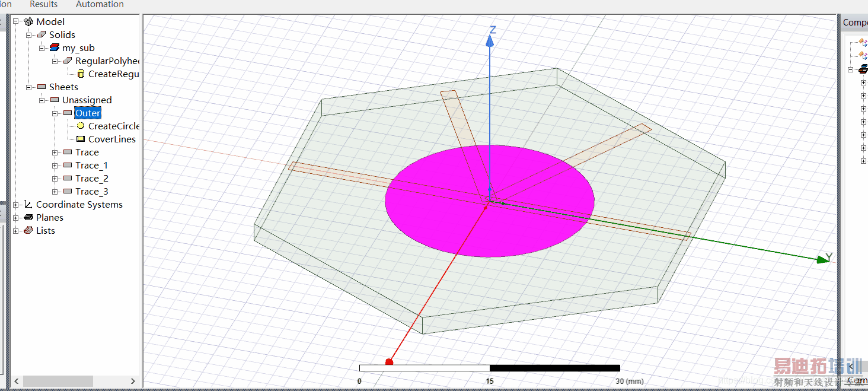Click the Components panel title

(855, 23)
